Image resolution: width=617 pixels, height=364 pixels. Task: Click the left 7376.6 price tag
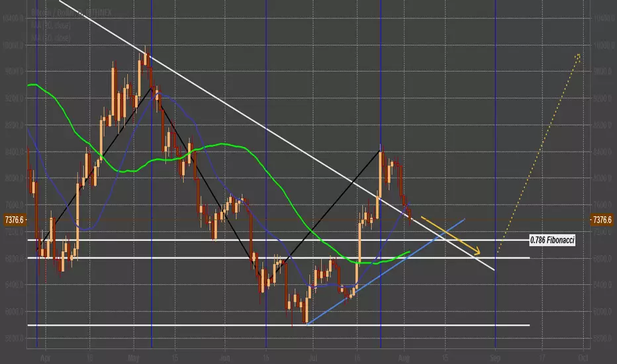click(15, 220)
